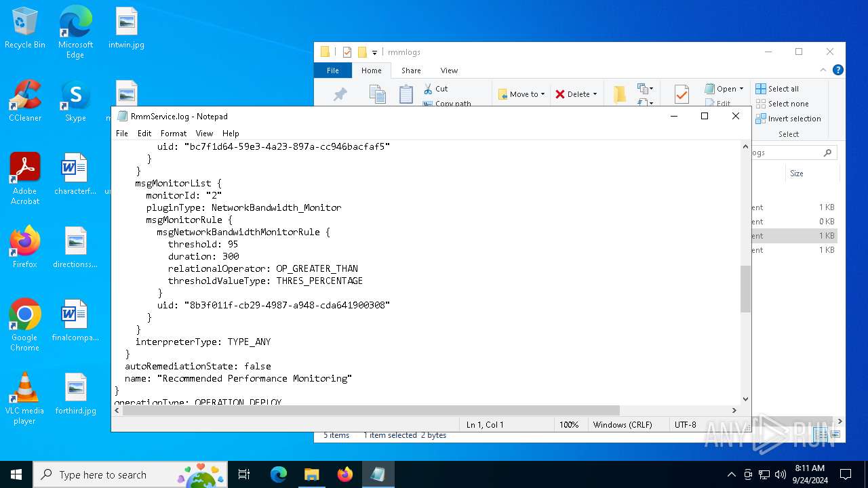Click the line 'autoRemediationState: false'
This screenshot has height=488, width=868.
(197, 366)
